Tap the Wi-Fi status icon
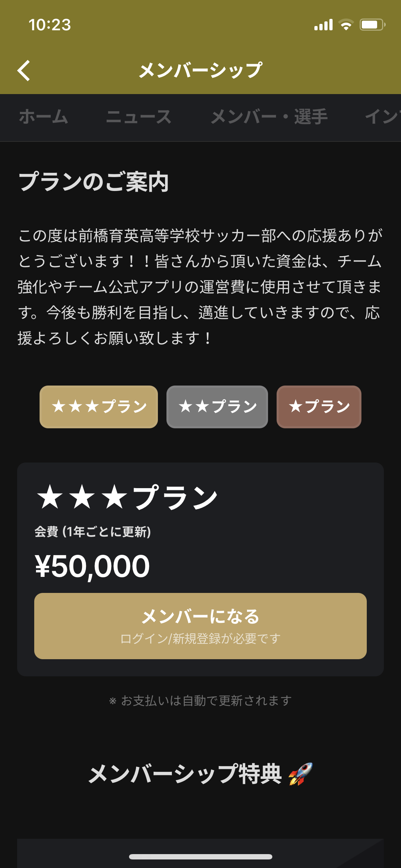 345,25
